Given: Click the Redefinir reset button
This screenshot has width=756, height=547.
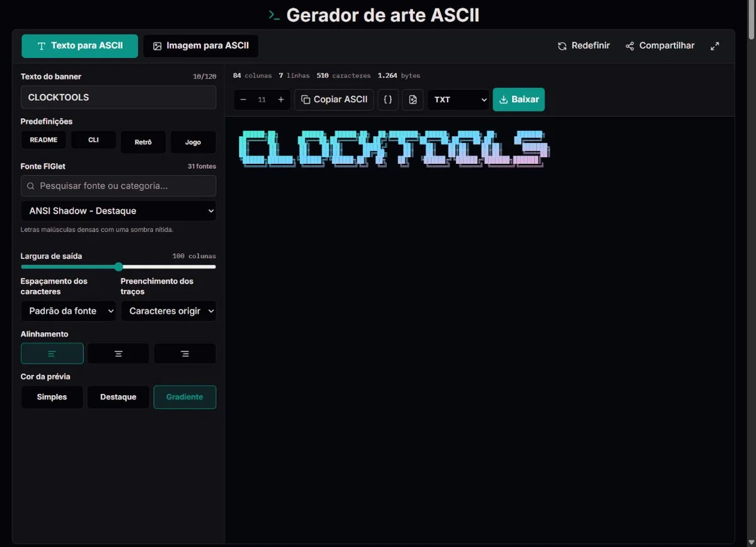Looking at the screenshot, I should pyautogui.click(x=584, y=46).
